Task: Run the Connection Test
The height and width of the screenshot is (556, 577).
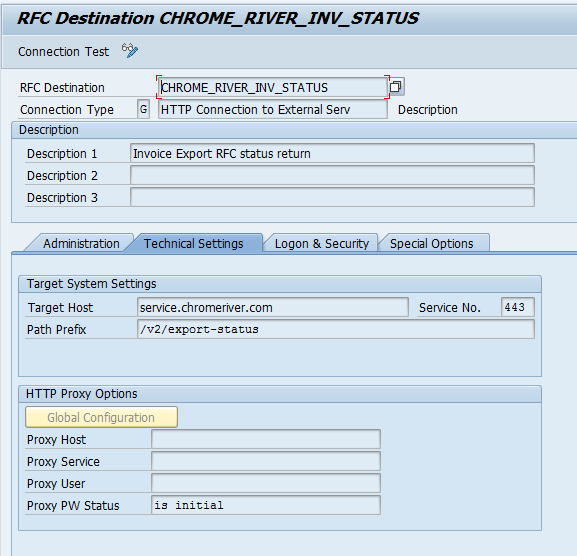Action: [x=63, y=52]
